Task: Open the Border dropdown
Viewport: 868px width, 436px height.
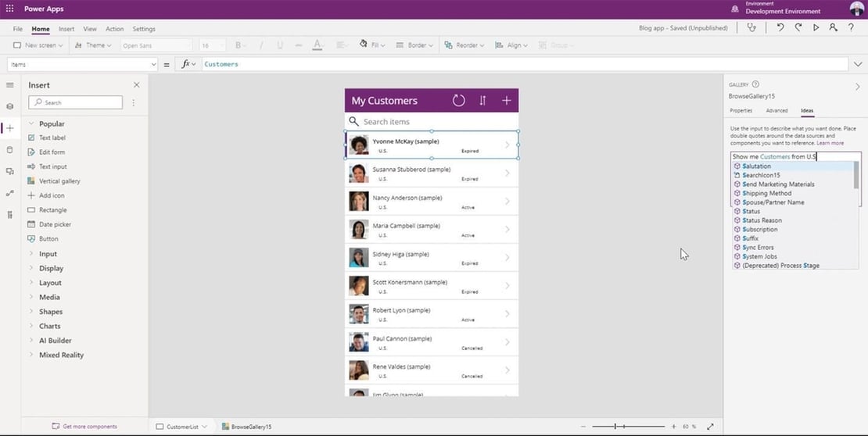Action: [414, 45]
